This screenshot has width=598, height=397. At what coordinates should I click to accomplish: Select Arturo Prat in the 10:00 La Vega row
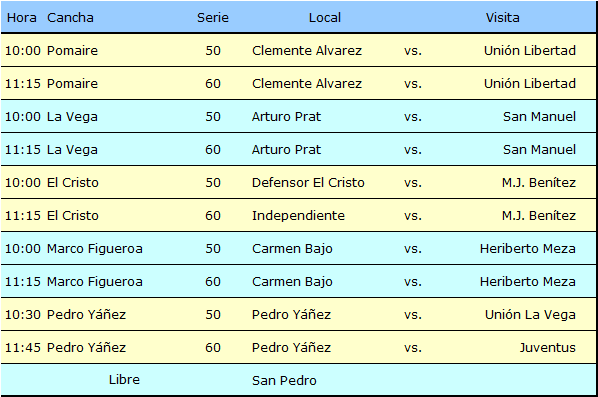pos(286,116)
